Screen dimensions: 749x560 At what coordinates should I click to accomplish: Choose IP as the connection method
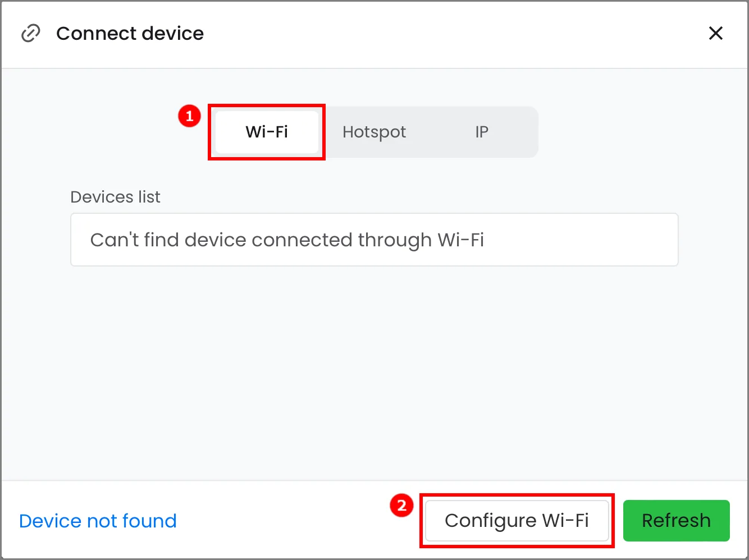pos(482,132)
